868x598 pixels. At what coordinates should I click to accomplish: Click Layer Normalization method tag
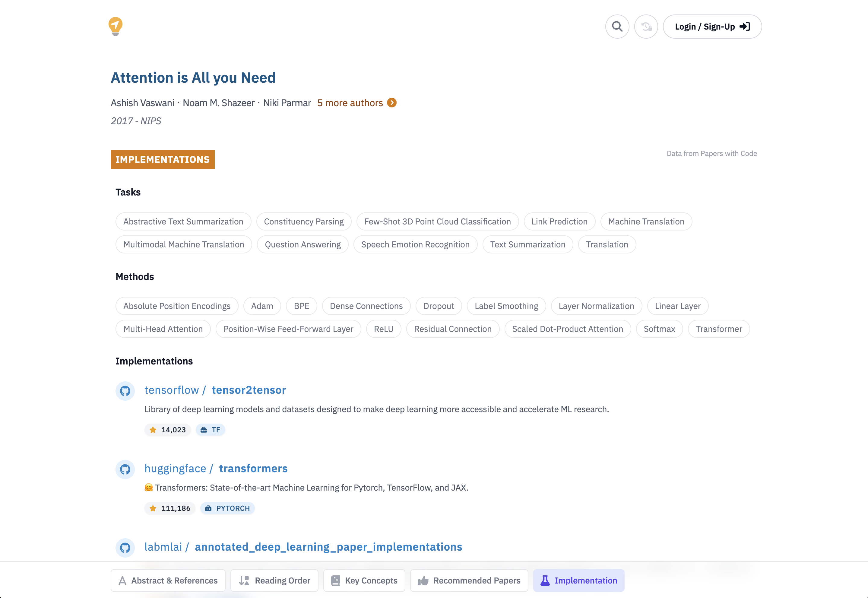597,306
